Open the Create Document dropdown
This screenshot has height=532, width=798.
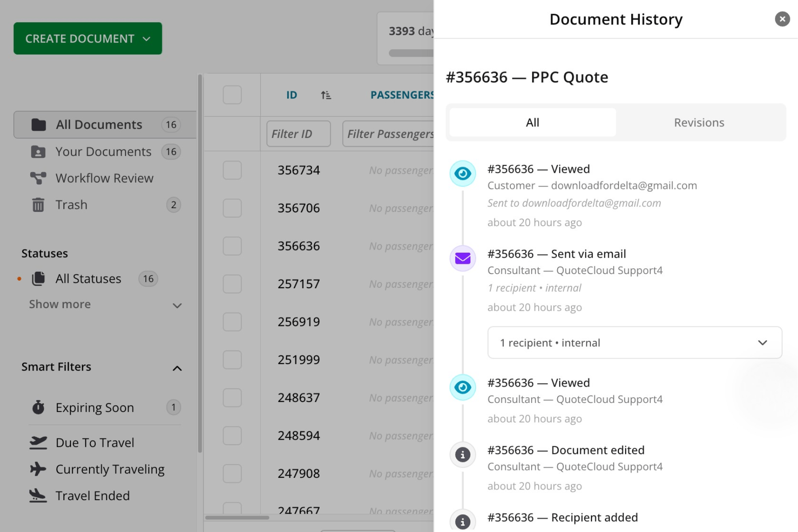pos(88,39)
